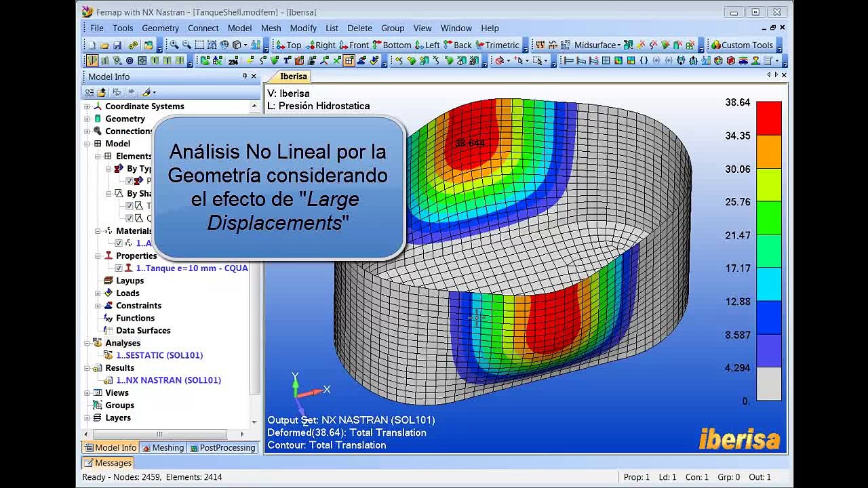The image size is (868, 488).
Task: Toggle checkbox for 1..Tanque e=10 mm property
Action: [119, 268]
